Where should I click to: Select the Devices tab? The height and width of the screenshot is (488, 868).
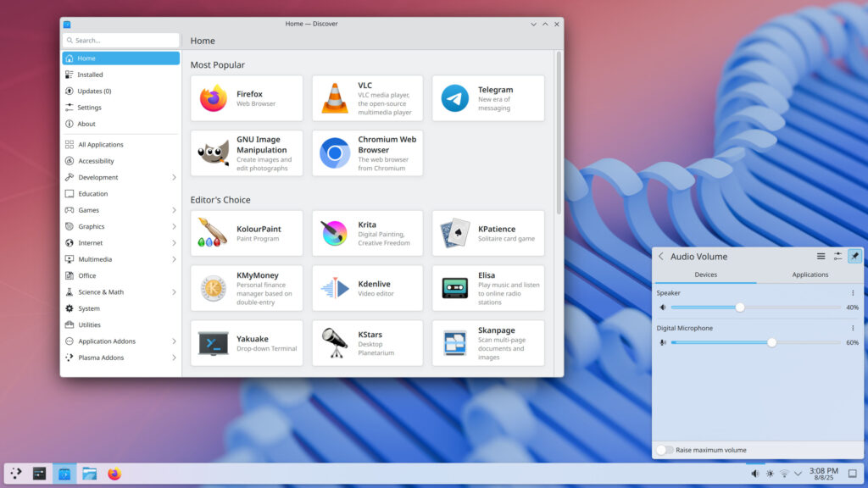[706, 274]
